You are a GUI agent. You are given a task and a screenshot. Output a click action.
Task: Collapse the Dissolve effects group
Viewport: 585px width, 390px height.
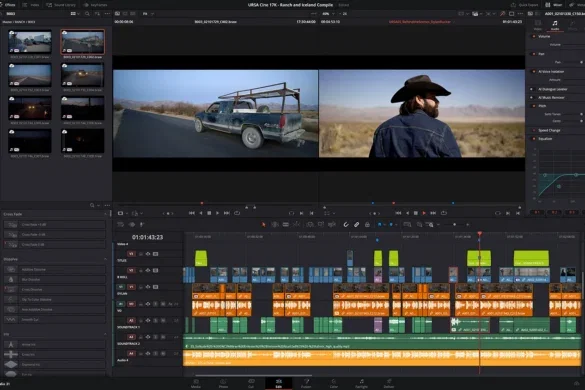[105, 259]
